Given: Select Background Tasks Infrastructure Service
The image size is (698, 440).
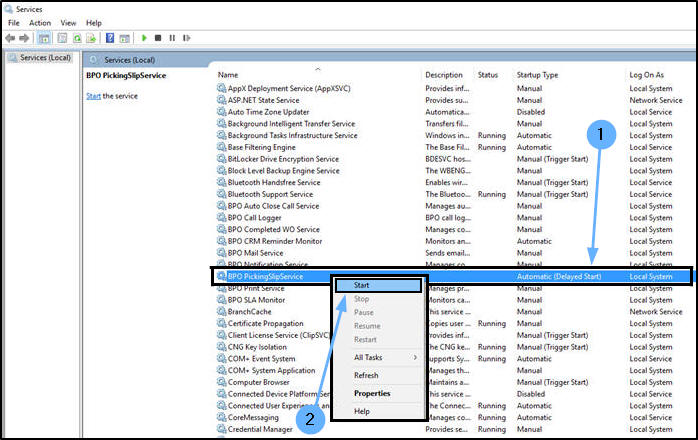Looking at the screenshot, I should point(292,135).
